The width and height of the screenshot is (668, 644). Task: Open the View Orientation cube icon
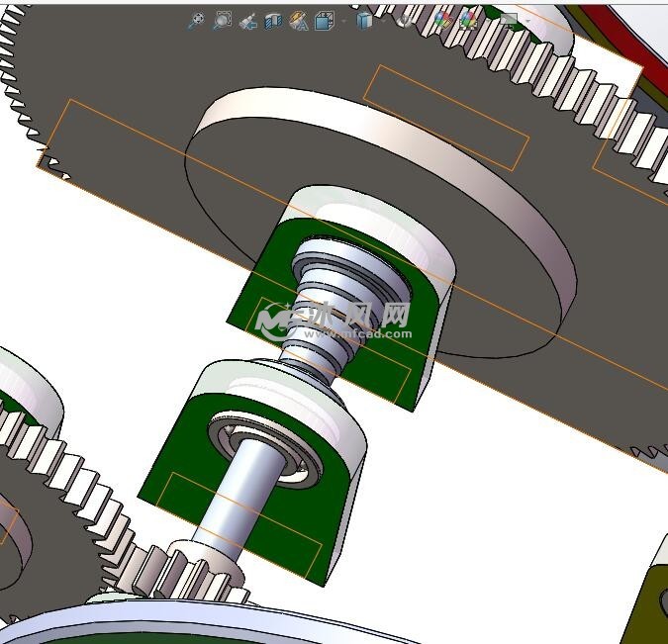pyautogui.click(x=324, y=21)
